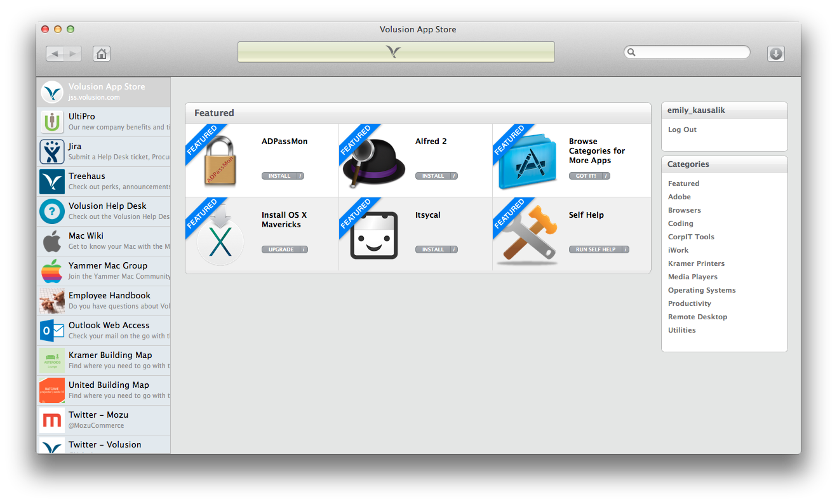The width and height of the screenshot is (837, 504).
Task: Launch Volusion Help Desk question-mark icon
Action: [51, 211]
